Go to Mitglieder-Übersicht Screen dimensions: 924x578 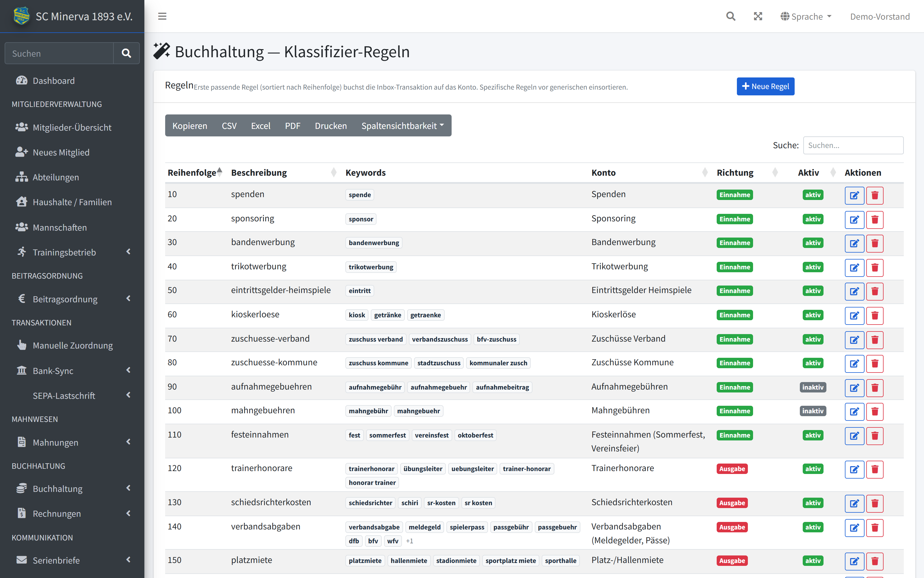click(x=72, y=127)
